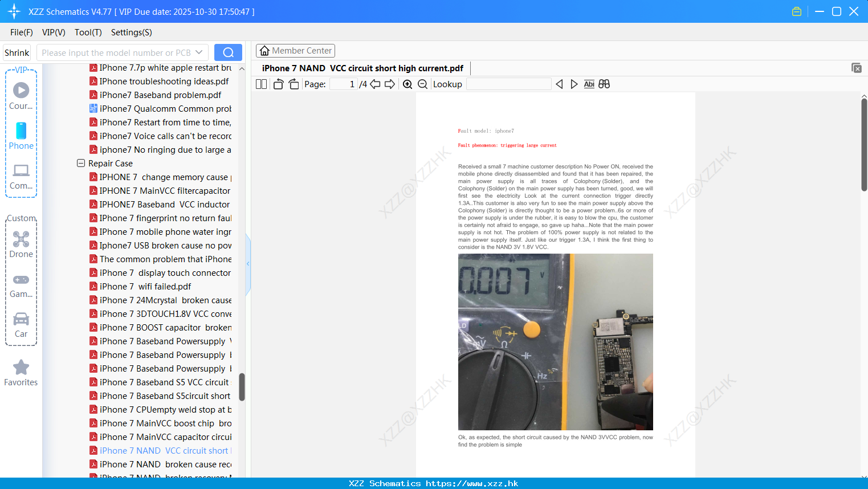The width and height of the screenshot is (868, 489).
Task: Click the Shrink button
Action: pos(17,52)
